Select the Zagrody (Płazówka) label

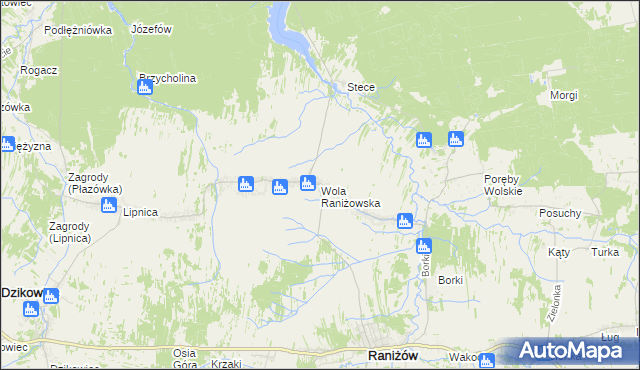point(95,183)
